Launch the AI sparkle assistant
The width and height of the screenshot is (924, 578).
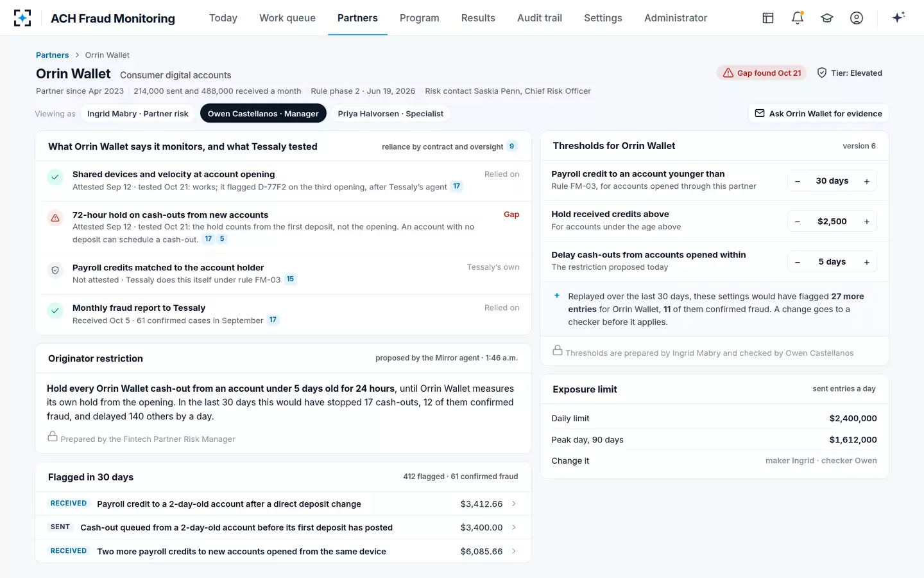[898, 17]
